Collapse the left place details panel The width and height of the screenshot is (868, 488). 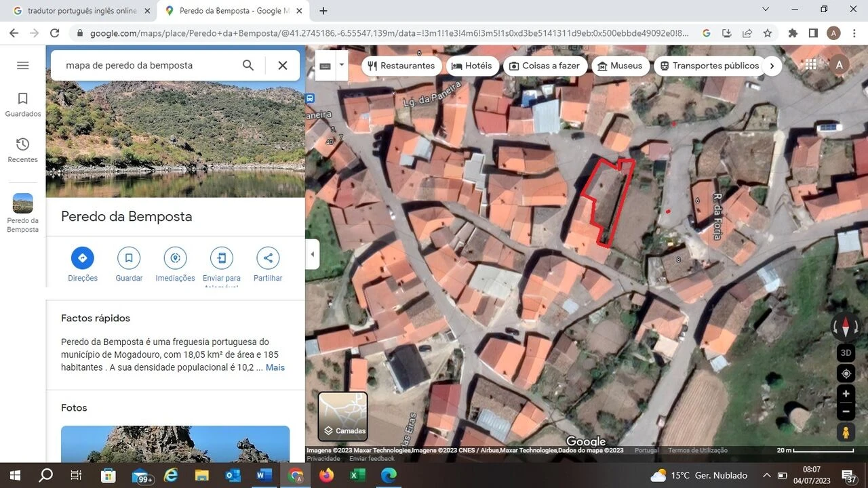coord(312,254)
